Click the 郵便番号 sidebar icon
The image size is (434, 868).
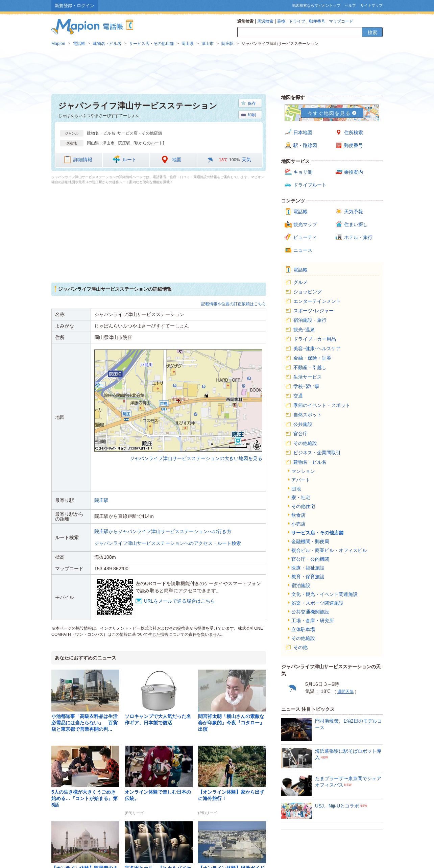339,145
